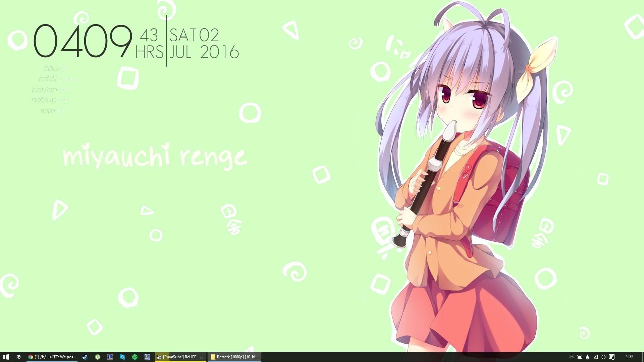Show hidden system tray icons
644x362 pixels.
pyautogui.click(x=572, y=357)
